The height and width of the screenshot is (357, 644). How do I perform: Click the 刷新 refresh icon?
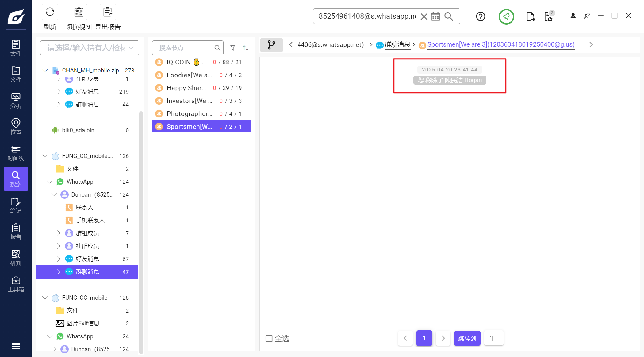(50, 12)
